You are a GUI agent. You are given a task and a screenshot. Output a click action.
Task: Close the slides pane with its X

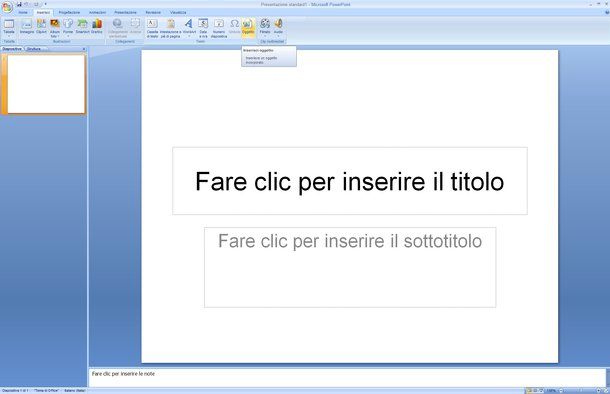[84, 49]
